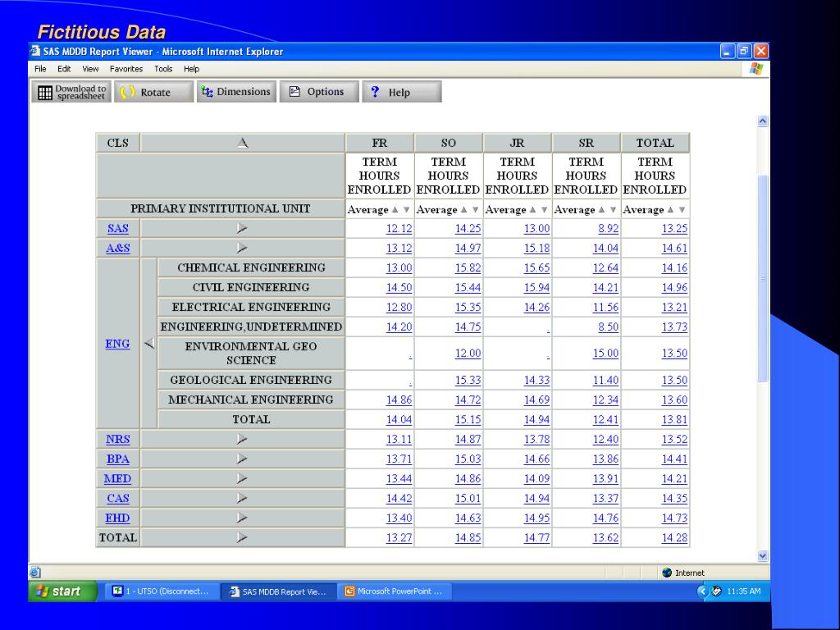
Task: Sort FR Average ascending
Action: 395,210
